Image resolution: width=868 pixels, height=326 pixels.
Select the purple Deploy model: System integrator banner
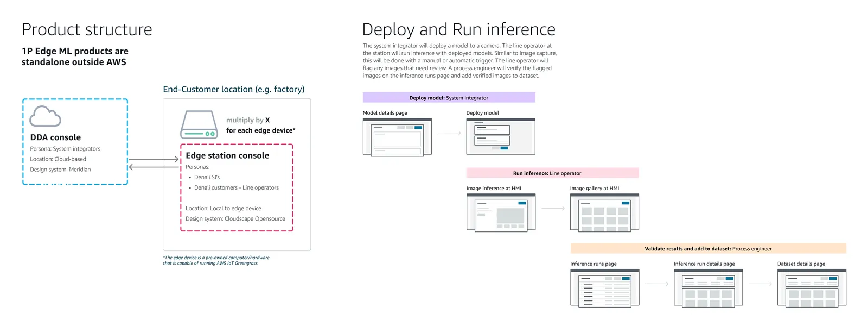[x=449, y=98]
